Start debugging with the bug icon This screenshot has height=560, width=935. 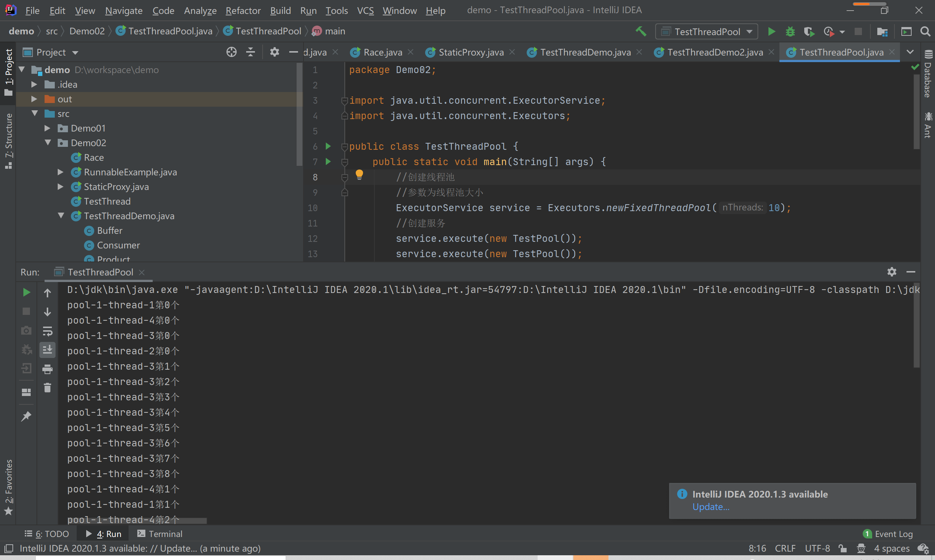pyautogui.click(x=790, y=32)
